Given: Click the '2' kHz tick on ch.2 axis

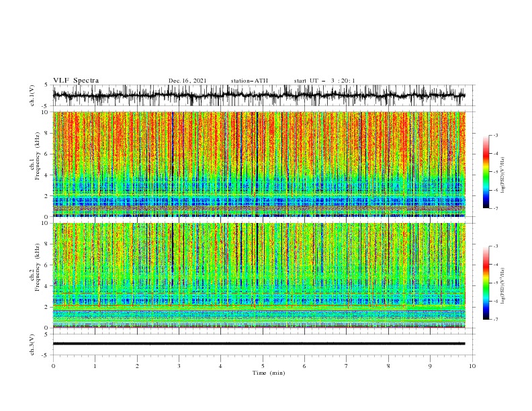Looking at the screenshot, I should tap(46, 307).
